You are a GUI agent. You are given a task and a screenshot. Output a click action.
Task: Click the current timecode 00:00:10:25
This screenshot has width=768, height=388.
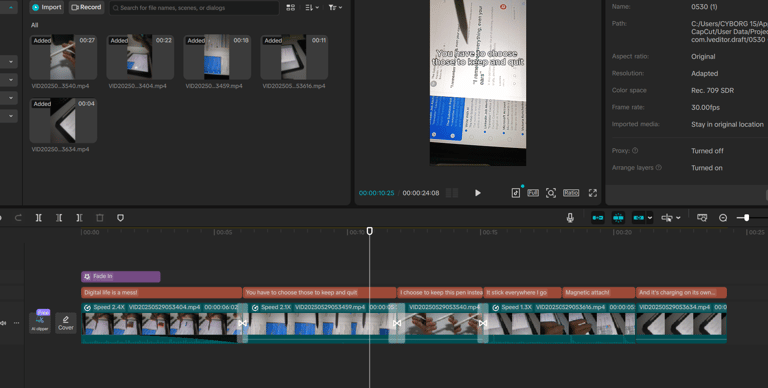click(377, 193)
